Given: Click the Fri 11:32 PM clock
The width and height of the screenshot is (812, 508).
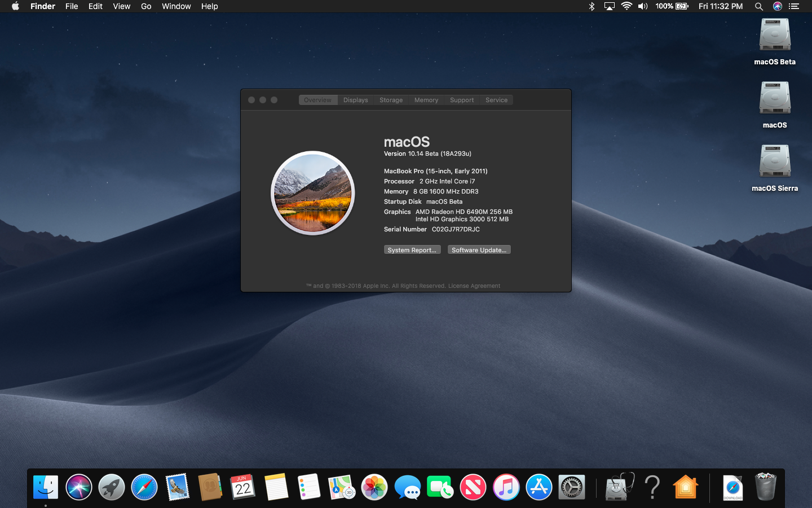Looking at the screenshot, I should 721,6.
